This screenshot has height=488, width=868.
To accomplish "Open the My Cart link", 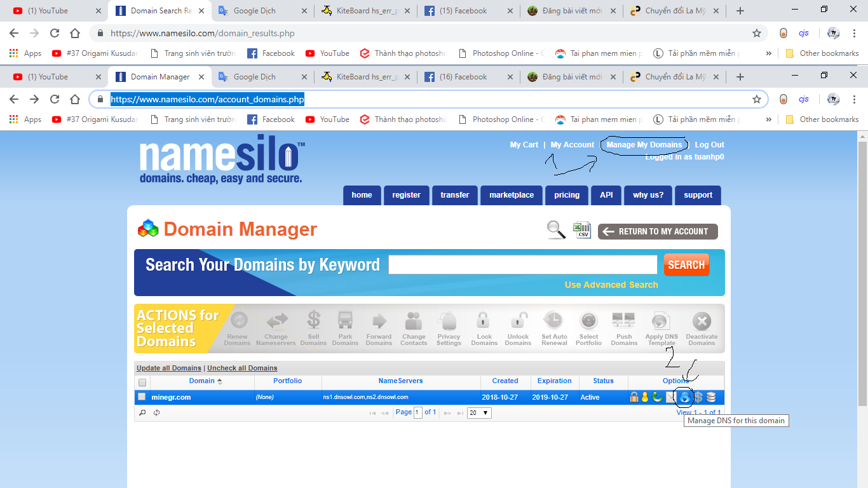I will pos(524,145).
